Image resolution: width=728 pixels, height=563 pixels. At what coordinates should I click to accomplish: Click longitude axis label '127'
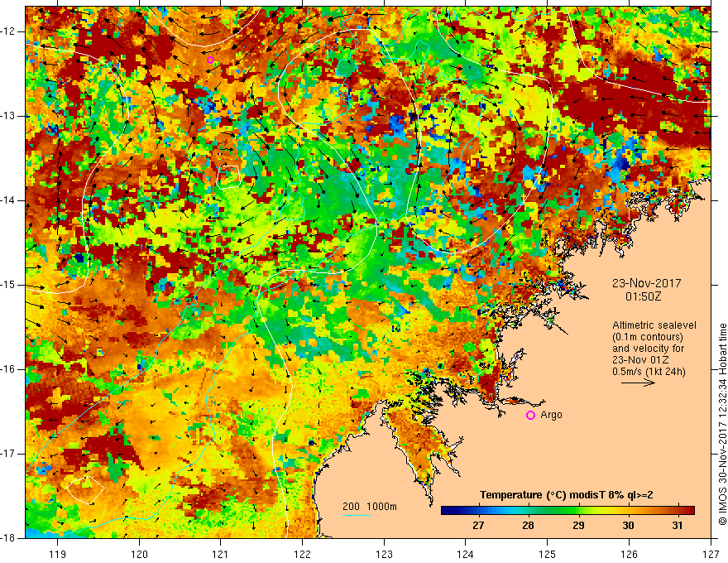coord(711,554)
